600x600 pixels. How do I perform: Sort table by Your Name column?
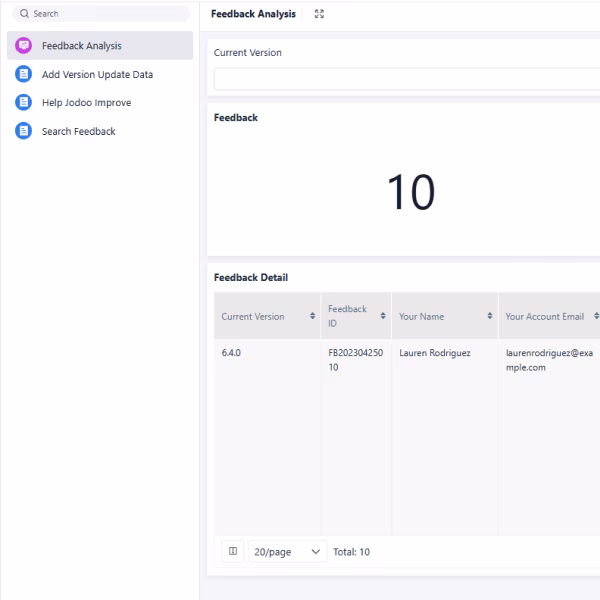pyautogui.click(x=490, y=317)
